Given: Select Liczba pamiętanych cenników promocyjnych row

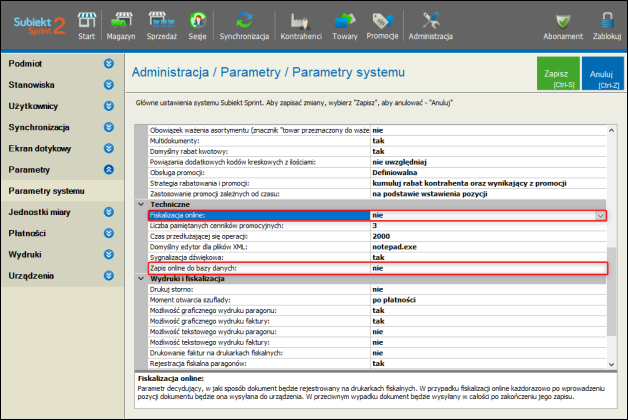Looking at the screenshot, I should point(377,225).
